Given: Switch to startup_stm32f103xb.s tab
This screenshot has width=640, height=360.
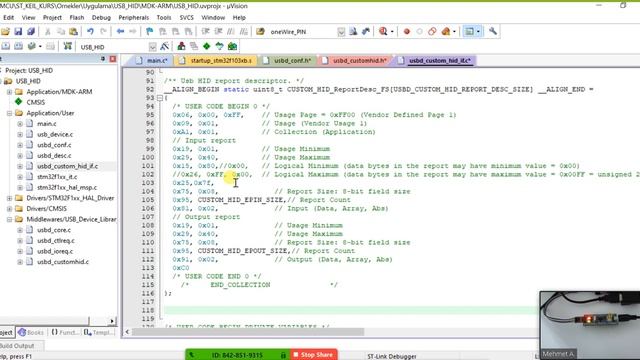Looking at the screenshot, I should [216, 60].
